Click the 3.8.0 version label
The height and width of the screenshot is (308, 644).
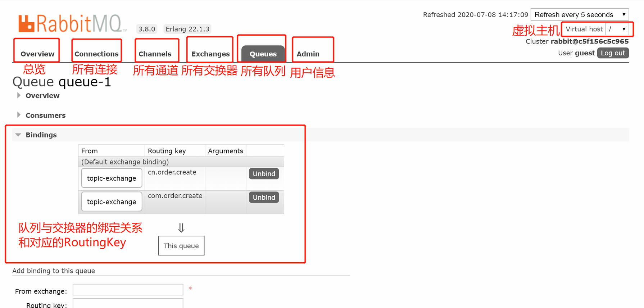click(147, 29)
